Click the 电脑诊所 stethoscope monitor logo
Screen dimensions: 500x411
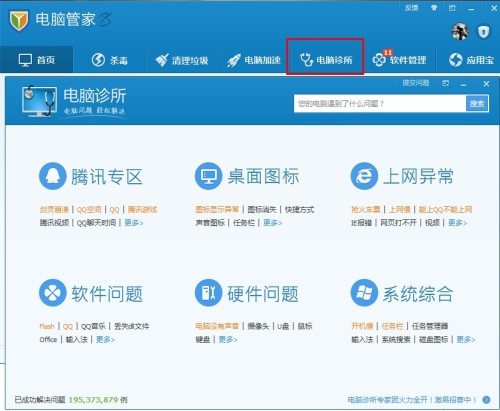point(39,101)
